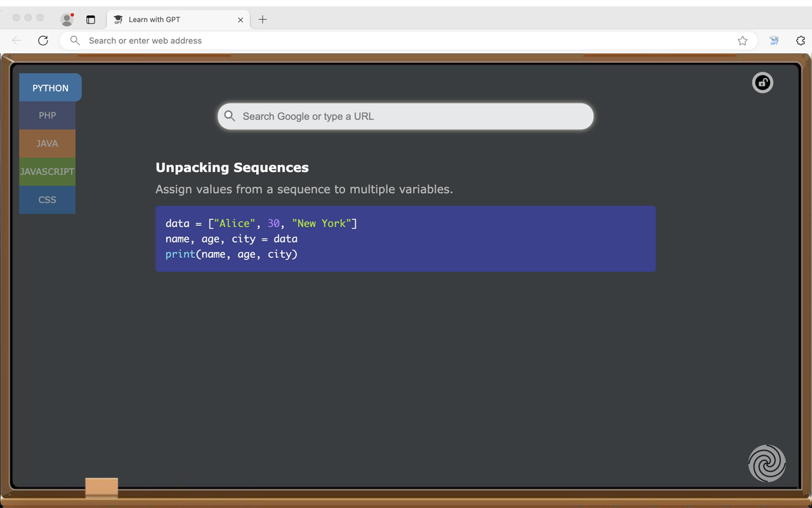
Task: Click the spiral swirl icon
Action: click(x=767, y=463)
